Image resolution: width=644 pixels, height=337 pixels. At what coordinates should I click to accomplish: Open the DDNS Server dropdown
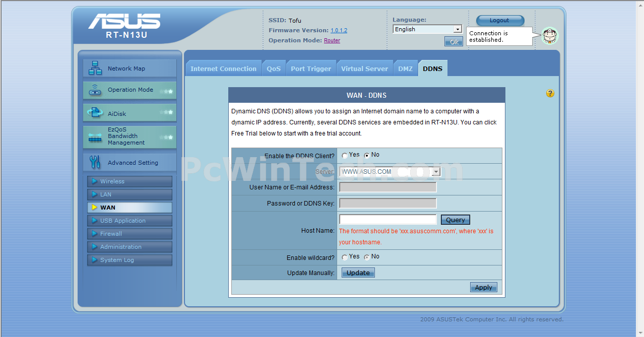click(x=390, y=172)
